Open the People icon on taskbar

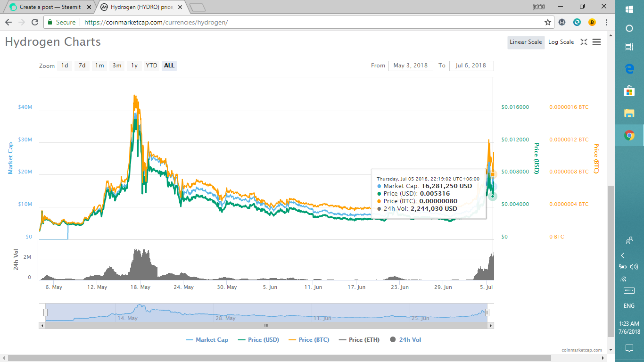click(629, 240)
